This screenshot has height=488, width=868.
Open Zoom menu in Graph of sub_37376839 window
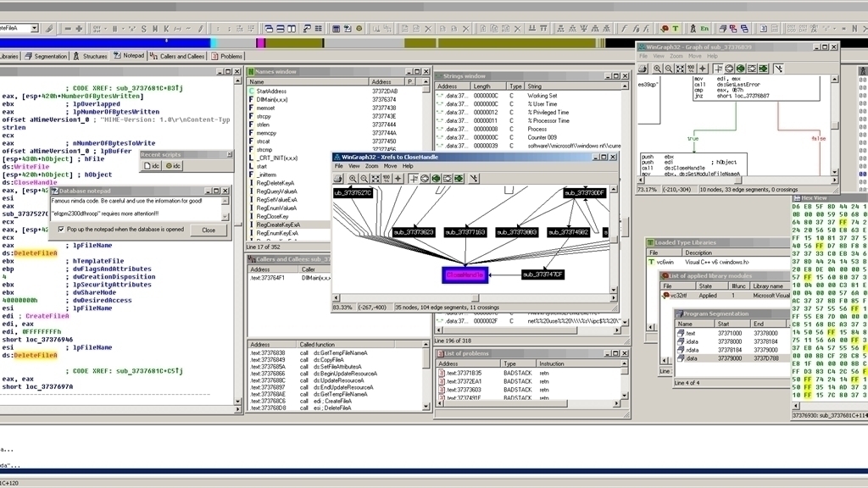(x=676, y=57)
